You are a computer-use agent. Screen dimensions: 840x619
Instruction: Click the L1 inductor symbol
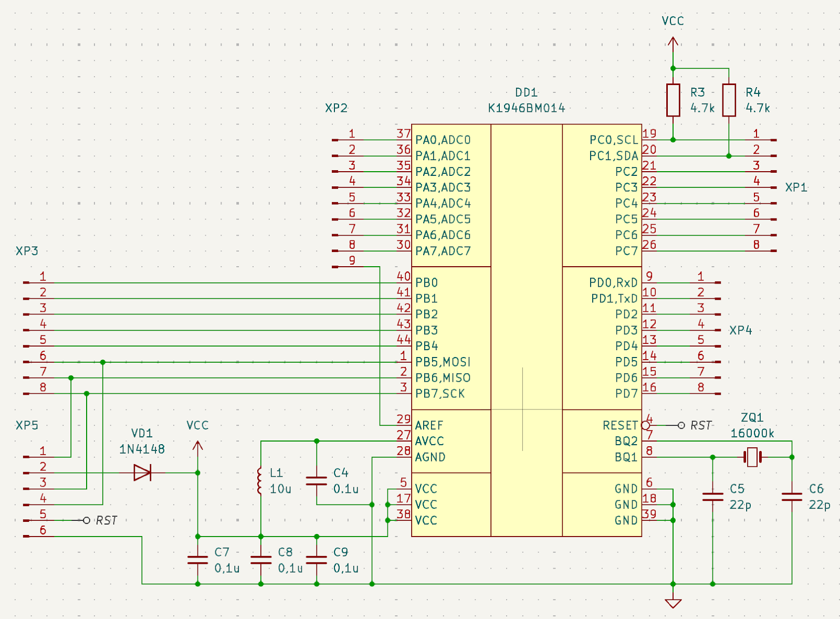pos(260,480)
